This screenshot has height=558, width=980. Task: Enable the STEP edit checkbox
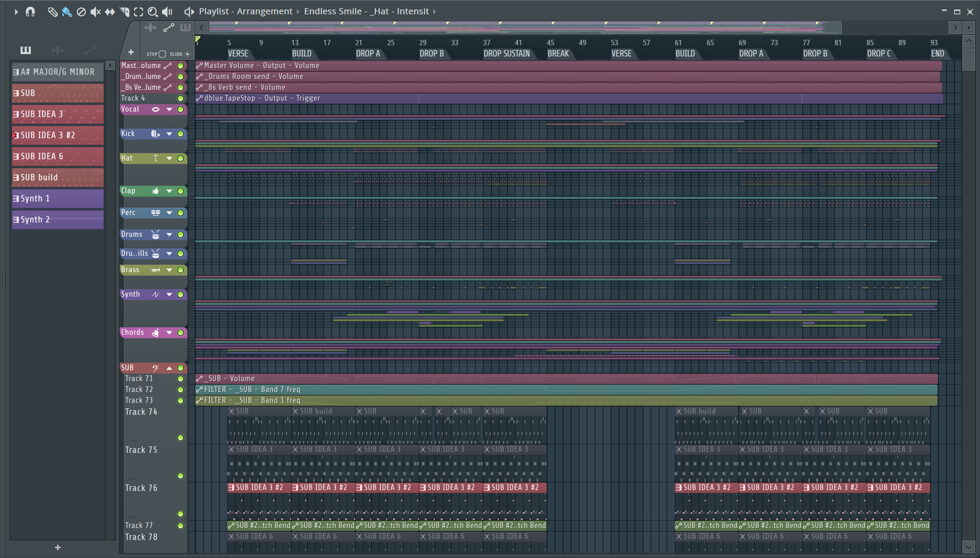[x=162, y=54]
